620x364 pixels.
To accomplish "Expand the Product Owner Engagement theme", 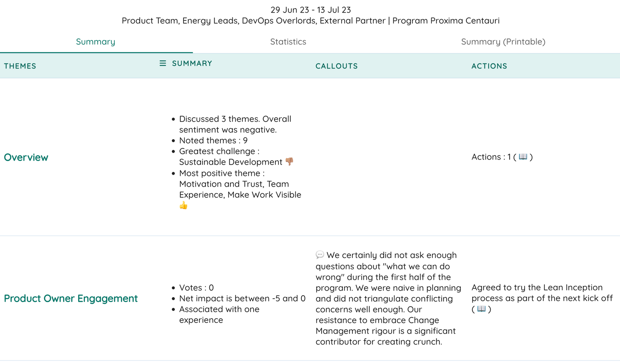I will 71,298.
